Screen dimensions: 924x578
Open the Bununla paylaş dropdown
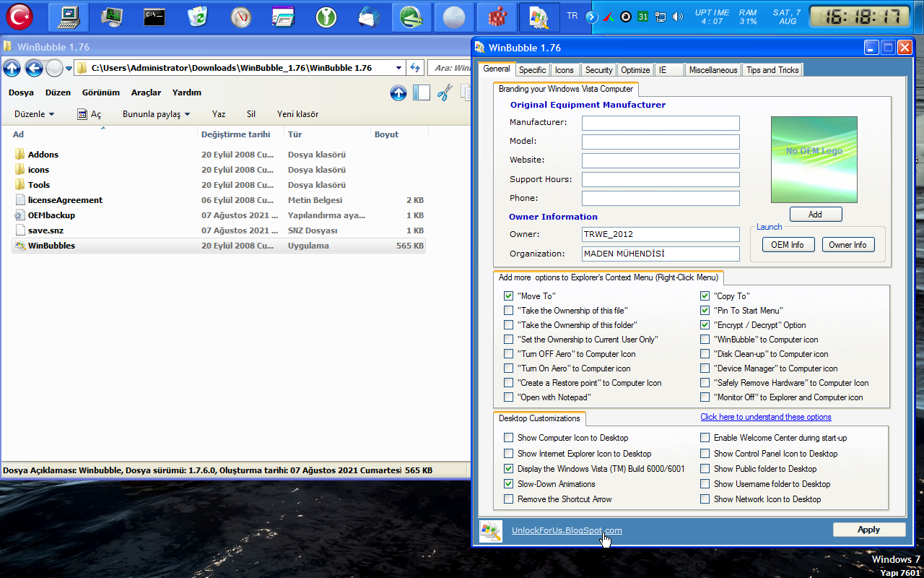(x=157, y=114)
